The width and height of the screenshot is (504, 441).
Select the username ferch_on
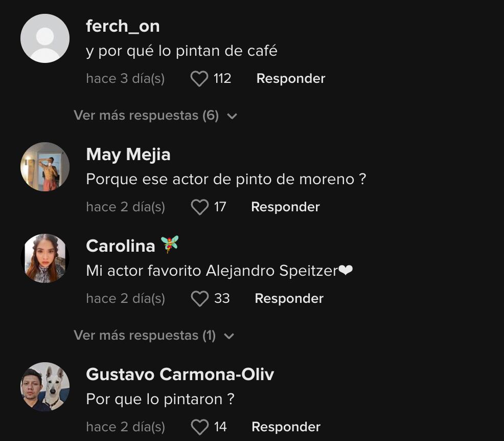(x=123, y=26)
